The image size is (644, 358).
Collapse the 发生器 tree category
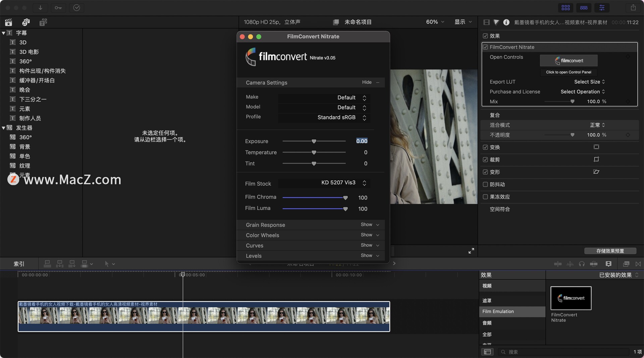coord(3,128)
